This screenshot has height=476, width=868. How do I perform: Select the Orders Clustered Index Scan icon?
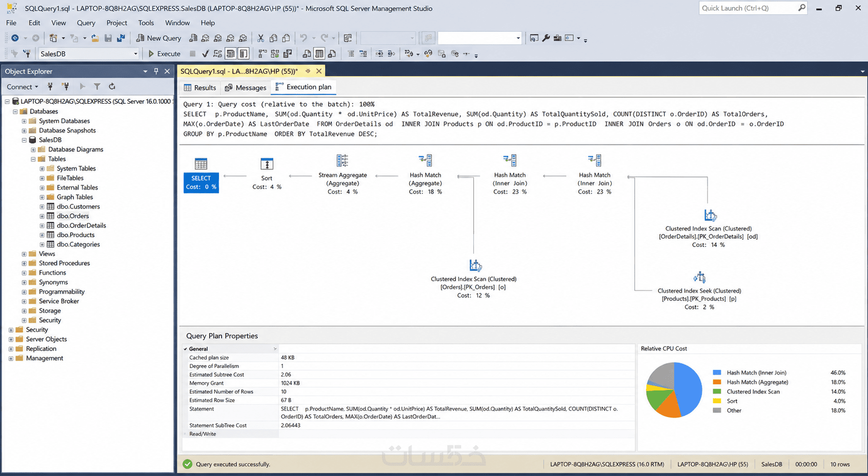point(475,265)
